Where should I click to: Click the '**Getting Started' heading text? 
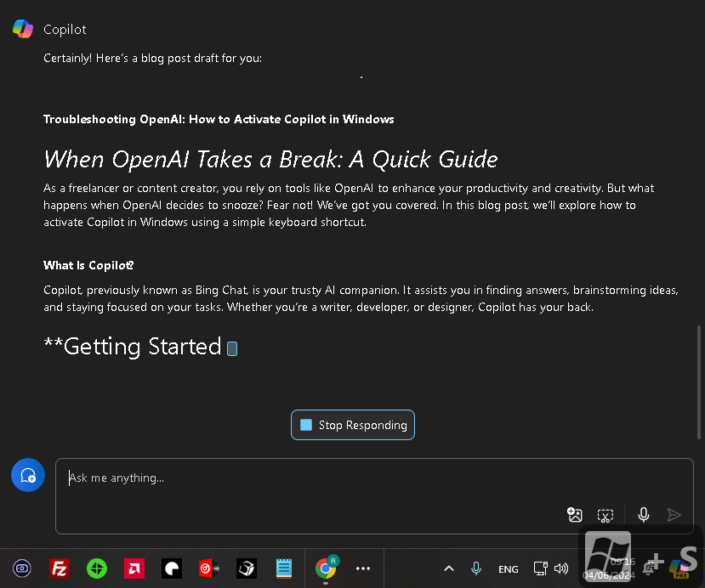(x=132, y=347)
